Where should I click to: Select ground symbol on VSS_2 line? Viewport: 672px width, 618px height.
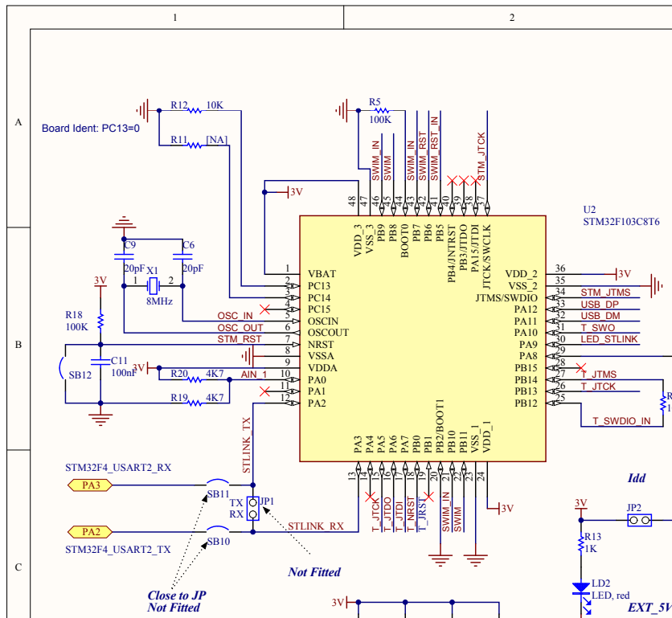(657, 285)
